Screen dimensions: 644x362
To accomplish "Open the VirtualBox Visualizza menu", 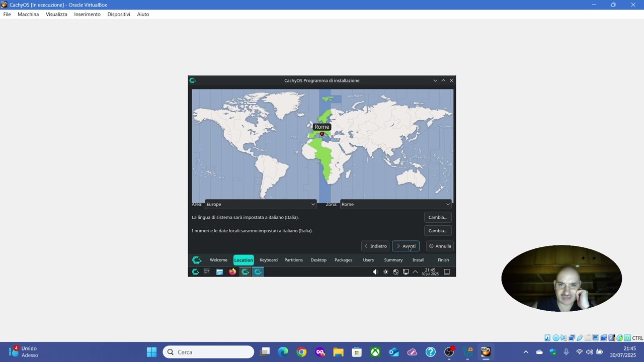I will point(56,14).
